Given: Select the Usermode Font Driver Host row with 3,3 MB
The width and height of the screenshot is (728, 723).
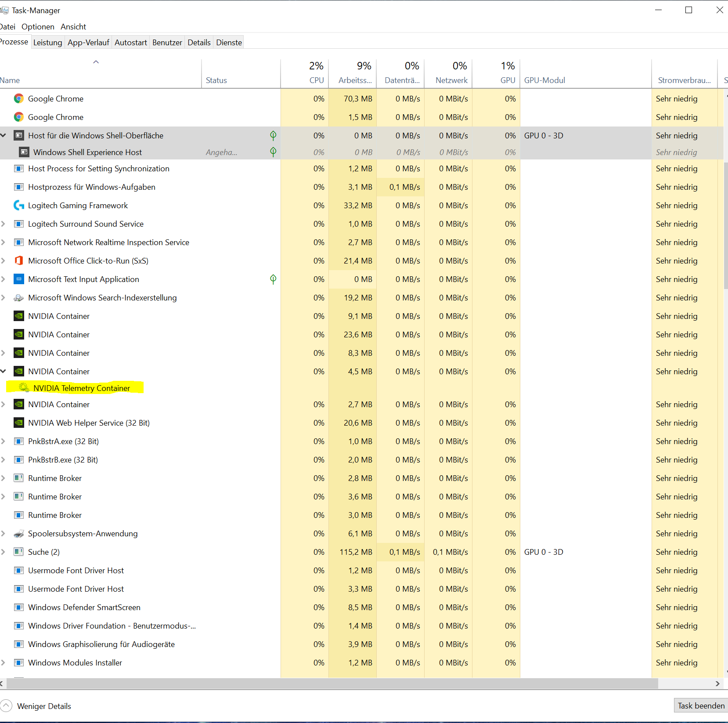Looking at the screenshot, I should pyautogui.click(x=362, y=589).
